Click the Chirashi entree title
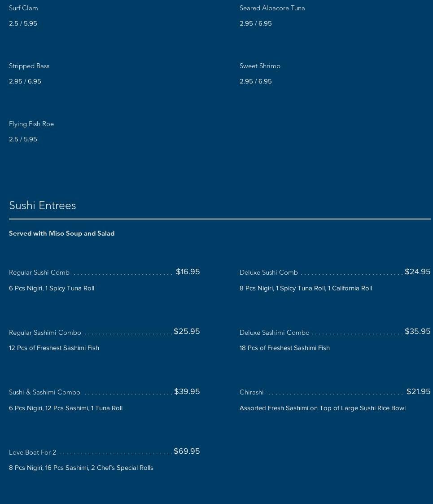433x504 pixels. tap(252, 392)
